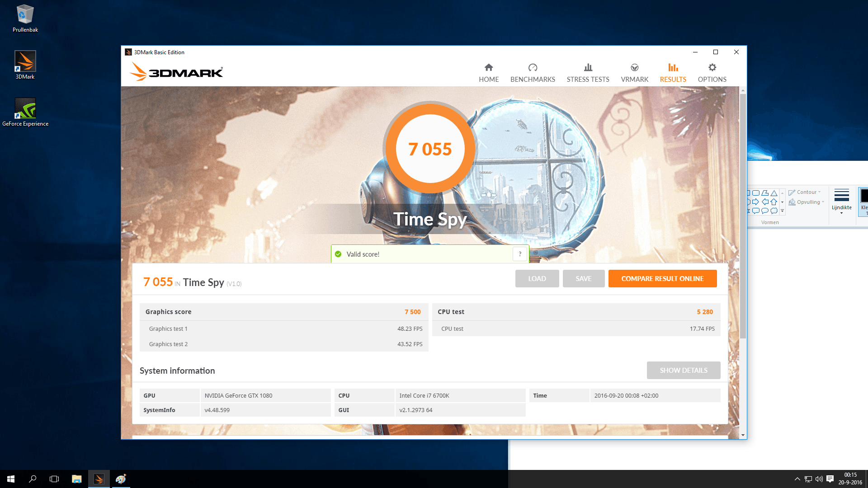The width and height of the screenshot is (868, 488).
Task: Select the Results tab
Action: click(673, 73)
